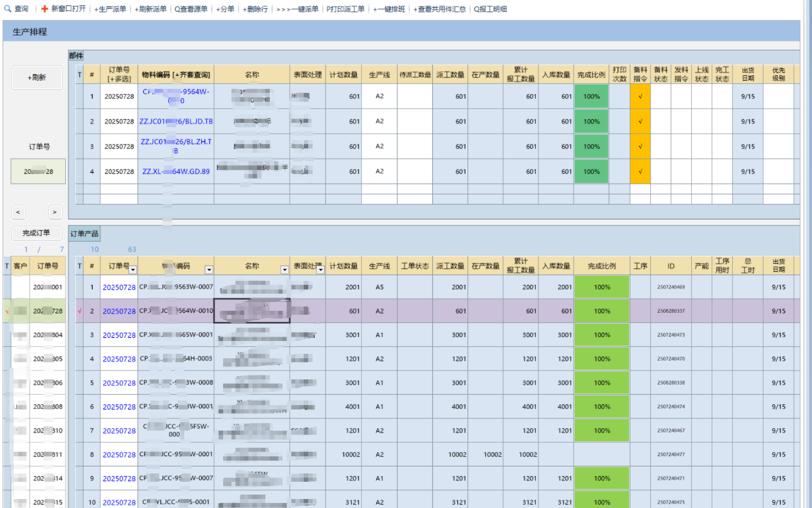812x508 pixels.
Task: Open 查看源单 to view source order
Action: click(x=190, y=9)
